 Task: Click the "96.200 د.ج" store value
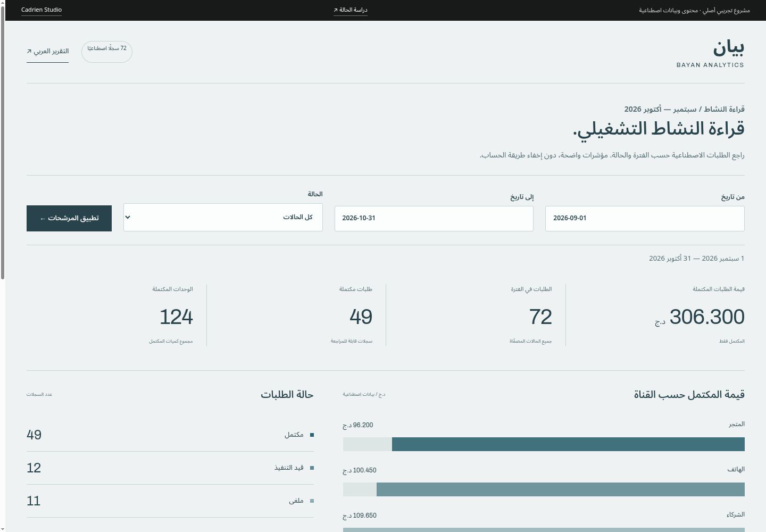point(358,426)
